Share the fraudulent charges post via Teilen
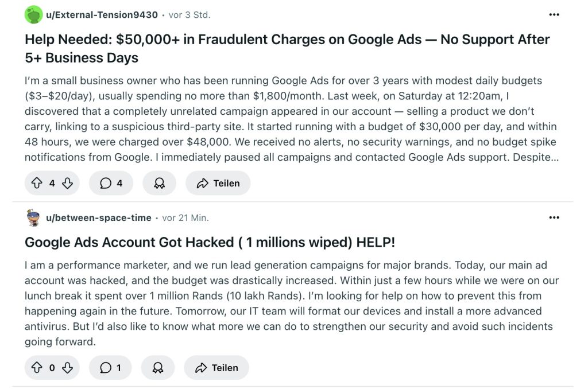This screenshot has width=588, height=389. click(x=218, y=184)
